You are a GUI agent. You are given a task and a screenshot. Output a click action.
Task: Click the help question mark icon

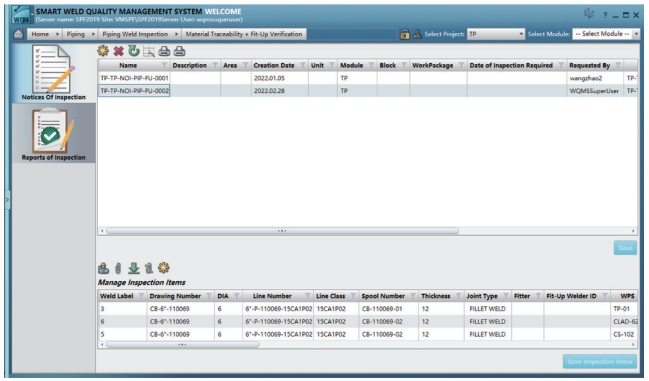coord(605,15)
